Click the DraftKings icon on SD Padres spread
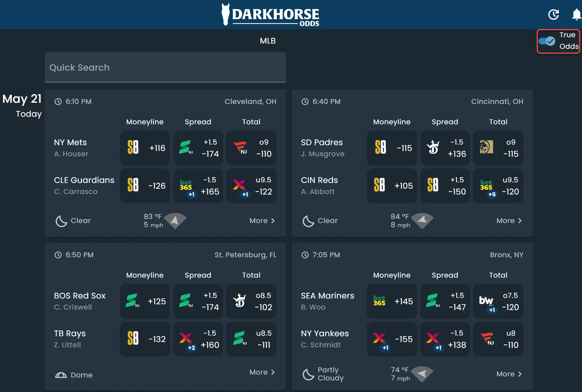This screenshot has width=582, height=392. pyautogui.click(x=433, y=148)
